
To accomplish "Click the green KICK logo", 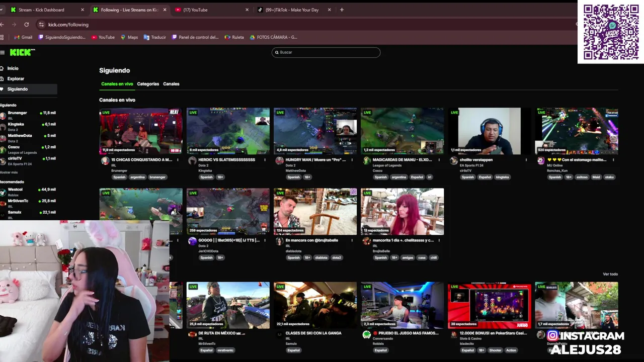I will (x=22, y=52).
